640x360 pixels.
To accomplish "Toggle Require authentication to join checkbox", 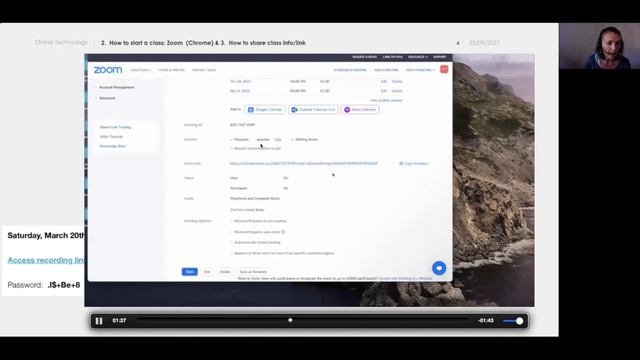I will coord(231,149).
